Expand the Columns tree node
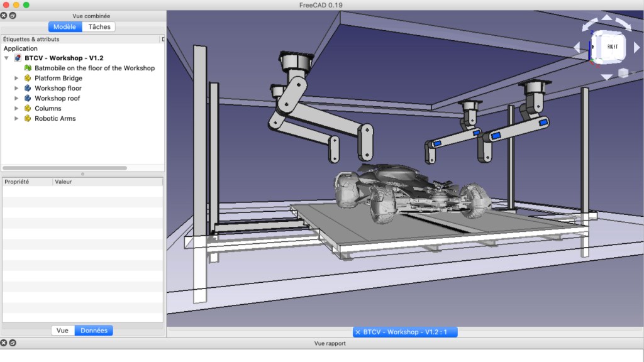The width and height of the screenshot is (644, 362). click(16, 108)
